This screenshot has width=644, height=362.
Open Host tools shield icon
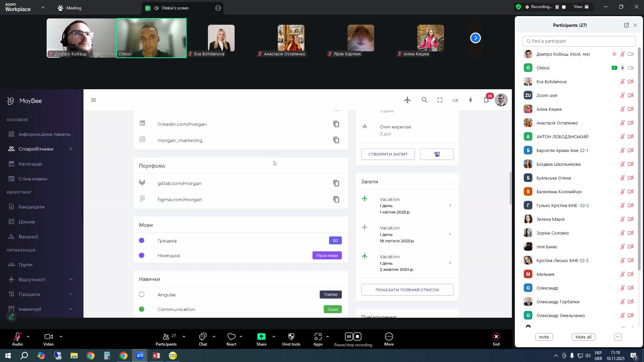pos(291,337)
